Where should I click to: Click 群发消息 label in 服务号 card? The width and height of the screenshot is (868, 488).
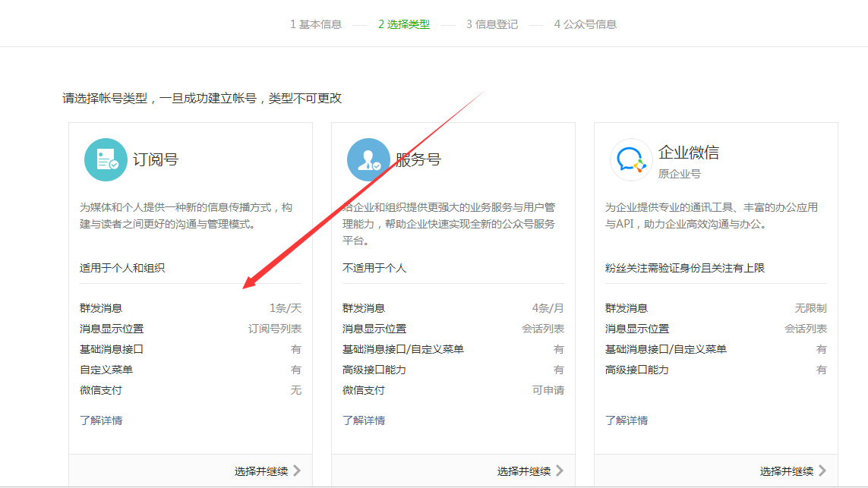[364, 308]
